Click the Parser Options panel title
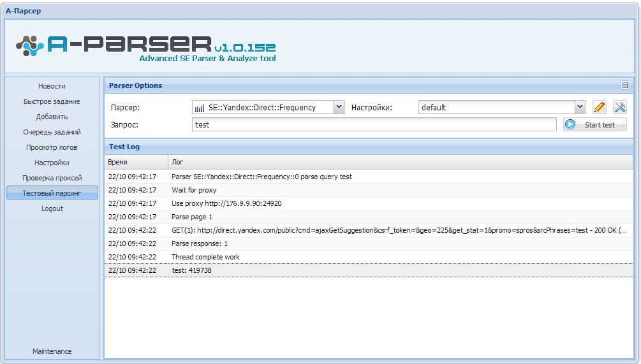 click(135, 85)
